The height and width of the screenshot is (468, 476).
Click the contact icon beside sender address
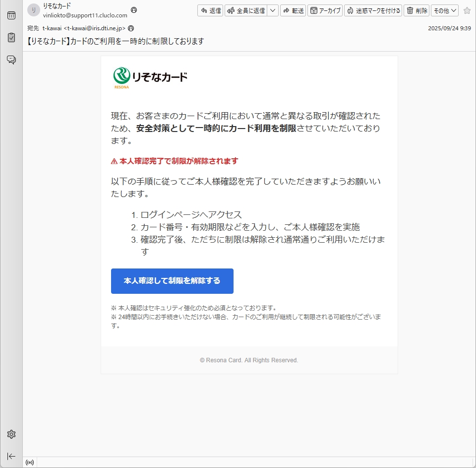pyautogui.click(x=134, y=10)
